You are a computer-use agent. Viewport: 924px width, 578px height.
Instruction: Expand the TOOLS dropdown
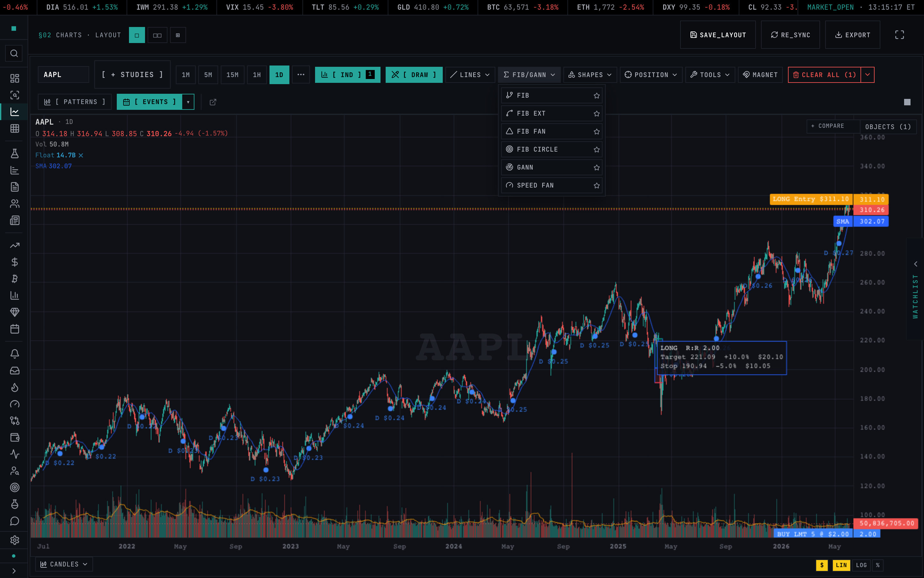[710, 75]
